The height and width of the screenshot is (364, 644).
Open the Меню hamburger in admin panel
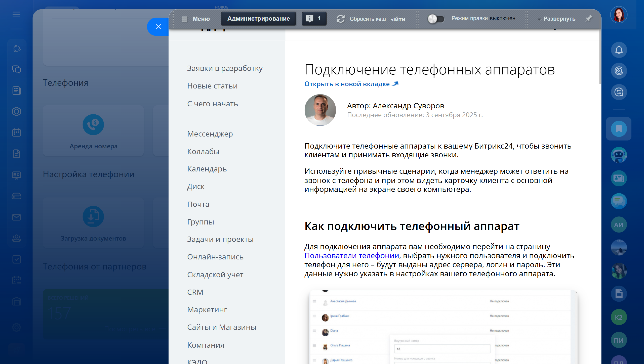195,19
